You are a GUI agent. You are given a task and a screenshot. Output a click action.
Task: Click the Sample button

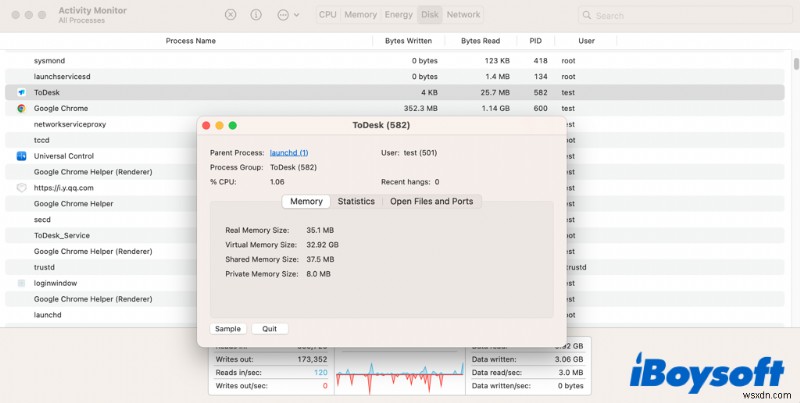pyautogui.click(x=228, y=329)
